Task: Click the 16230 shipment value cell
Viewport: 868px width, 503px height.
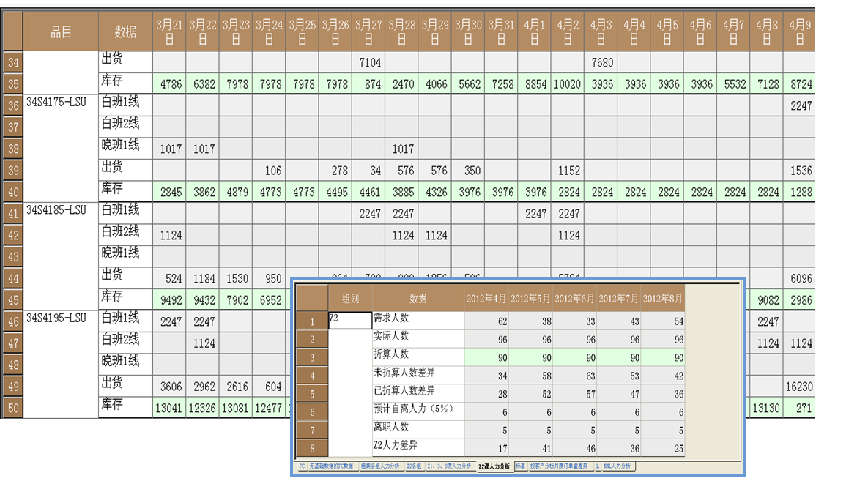Action: tap(799, 387)
